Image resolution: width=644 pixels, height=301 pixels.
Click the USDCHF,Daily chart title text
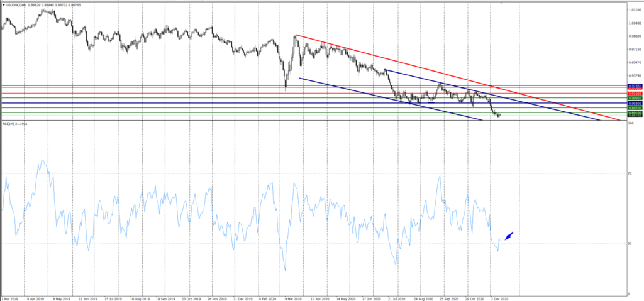[x=18, y=5]
